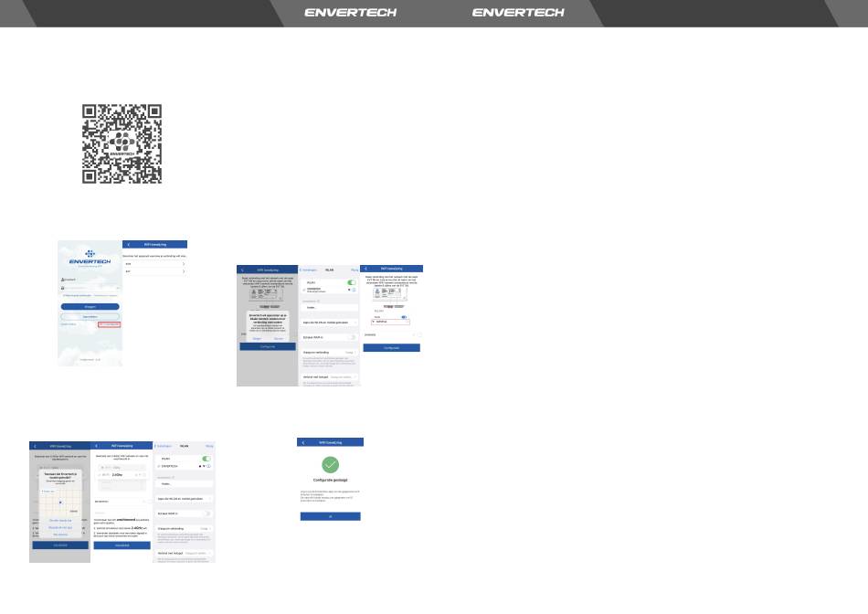Select the 2.4GHz WiFi network row
Screen dimensions: 868x614
coord(122,474)
